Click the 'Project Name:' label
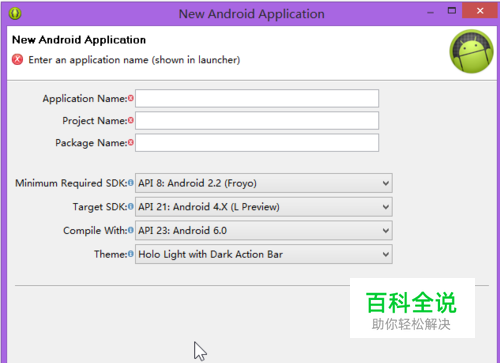The width and height of the screenshot is (500, 363). coord(95,121)
